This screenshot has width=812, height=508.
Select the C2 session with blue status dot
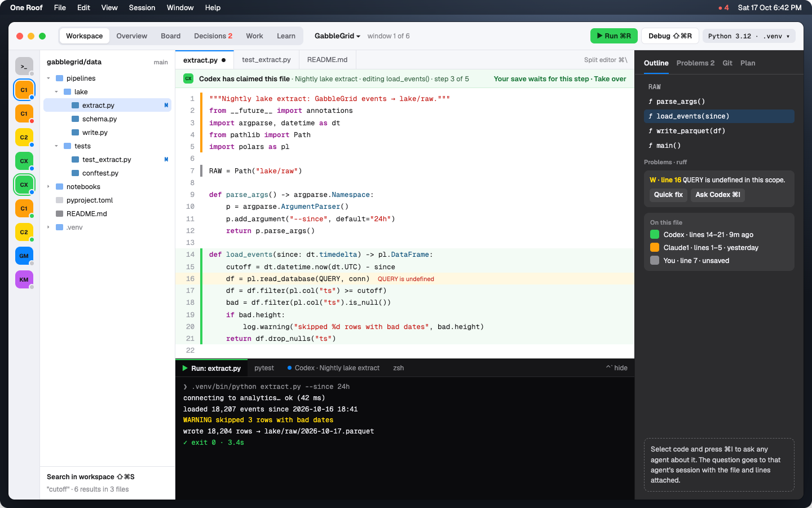coord(24,137)
